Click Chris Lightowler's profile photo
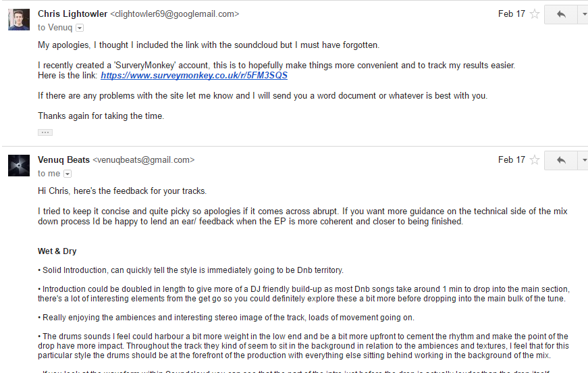This screenshot has height=373, width=588. pyautogui.click(x=19, y=20)
